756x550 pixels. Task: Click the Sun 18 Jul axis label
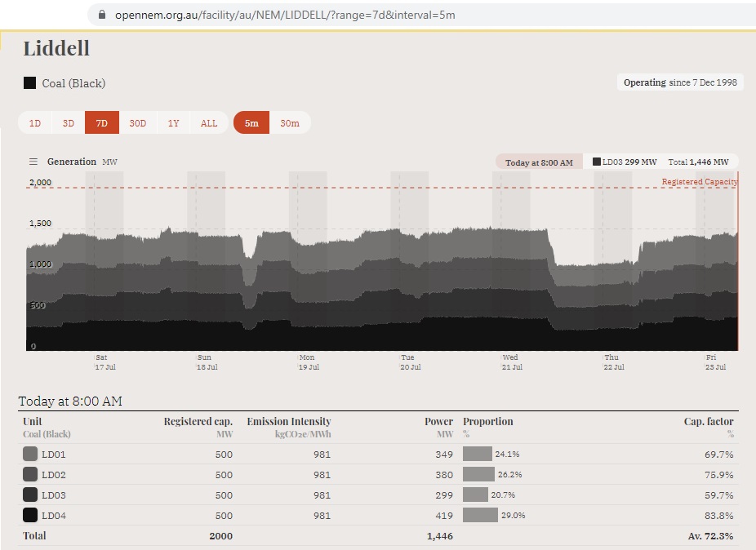pyautogui.click(x=207, y=362)
